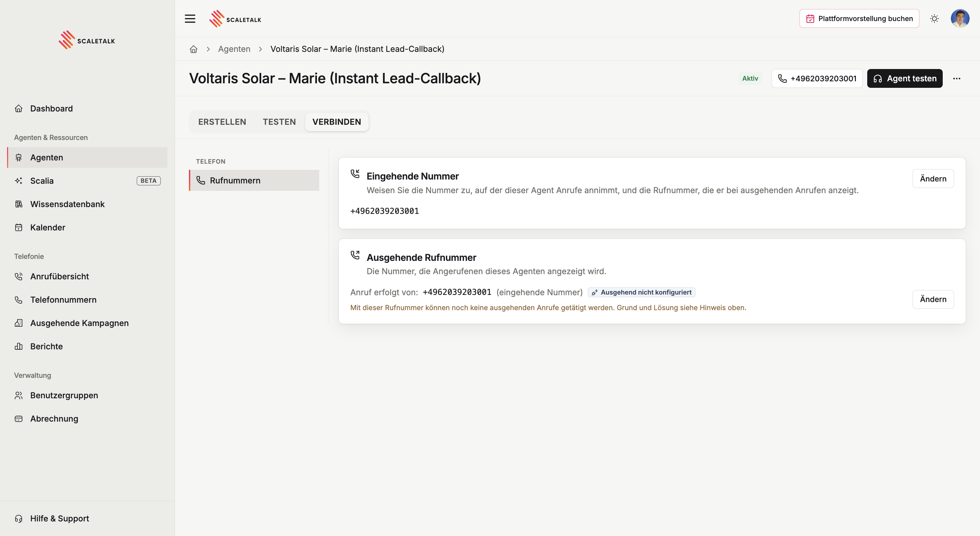Click Ändern for Eingehende Nummer
This screenshot has height=536, width=980.
[x=933, y=179]
